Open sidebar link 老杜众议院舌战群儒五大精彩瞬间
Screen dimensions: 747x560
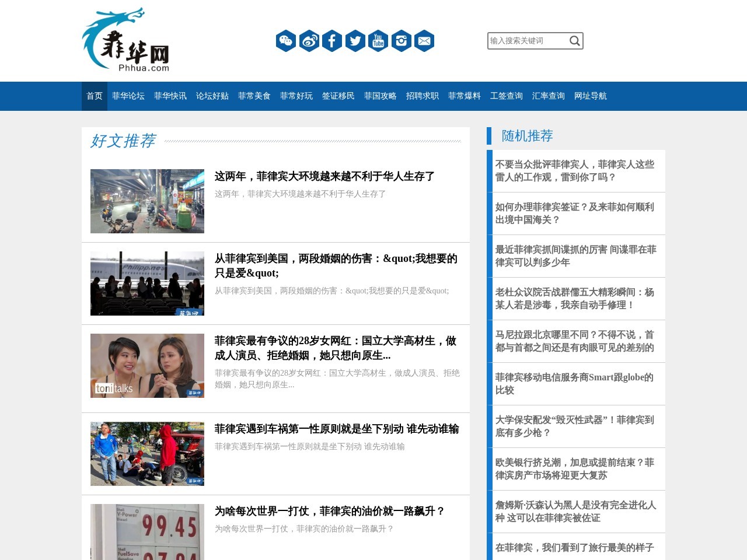tap(575, 299)
